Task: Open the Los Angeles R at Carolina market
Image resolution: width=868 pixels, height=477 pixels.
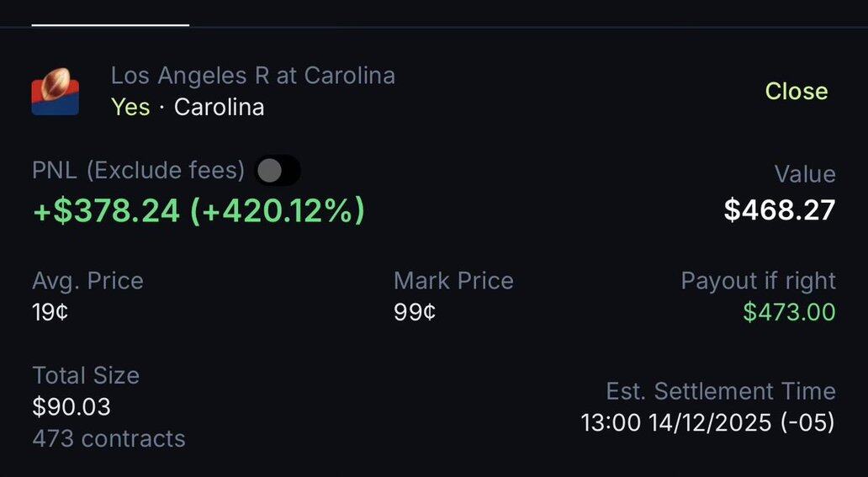Action: pyautogui.click(x=252, y=76)
